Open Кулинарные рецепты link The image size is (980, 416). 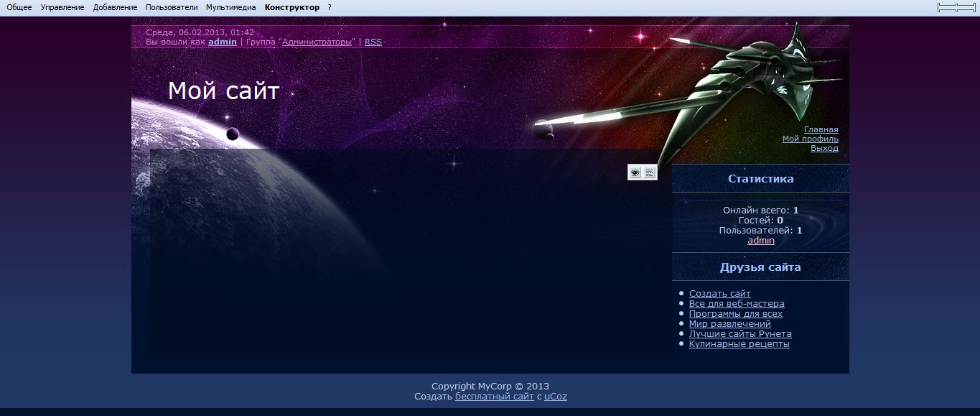[739, 343]
